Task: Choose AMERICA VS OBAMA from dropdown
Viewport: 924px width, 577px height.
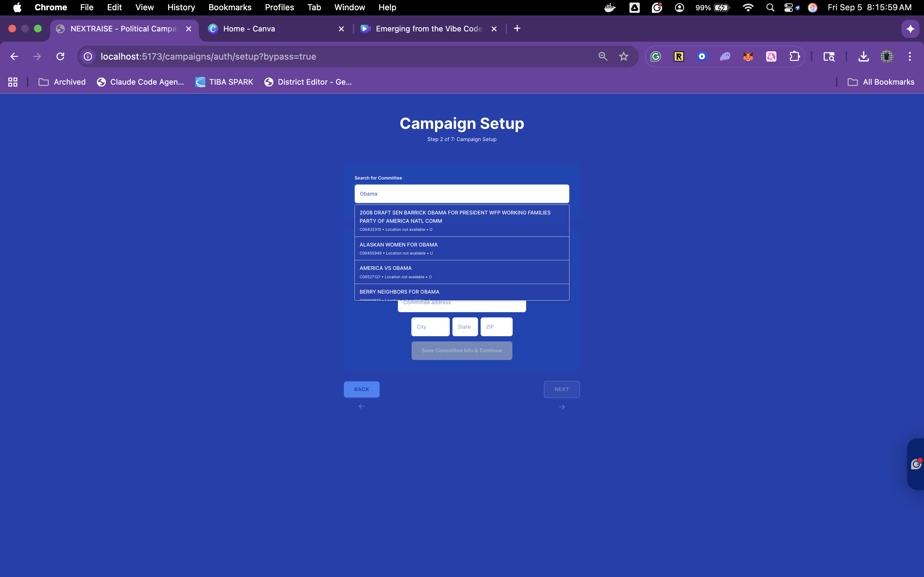Action: coord(461,272)
